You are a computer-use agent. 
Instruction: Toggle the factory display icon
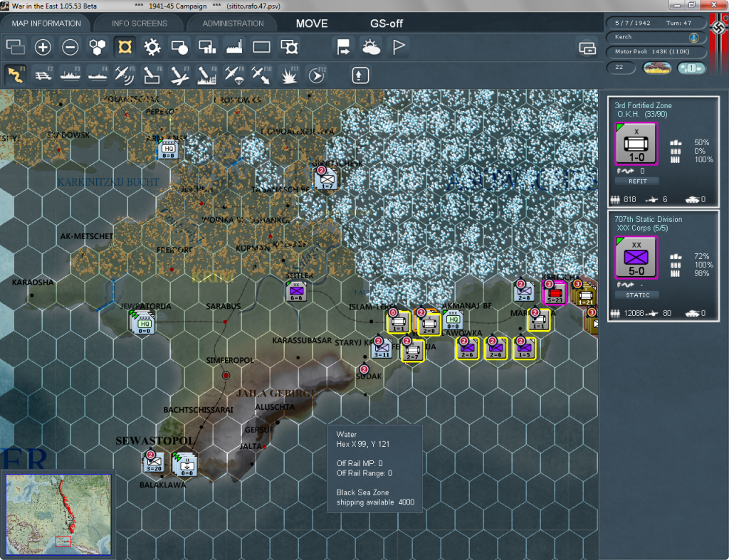click(234, 47)
